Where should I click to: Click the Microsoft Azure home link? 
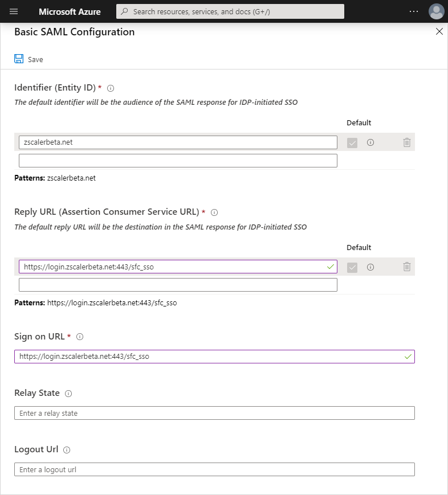(70, 11)
